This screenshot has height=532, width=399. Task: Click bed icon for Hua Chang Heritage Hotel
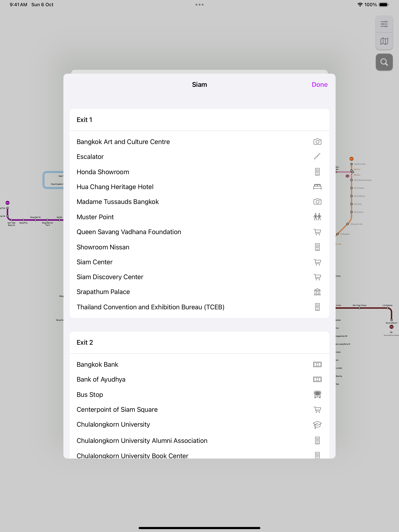317,187
